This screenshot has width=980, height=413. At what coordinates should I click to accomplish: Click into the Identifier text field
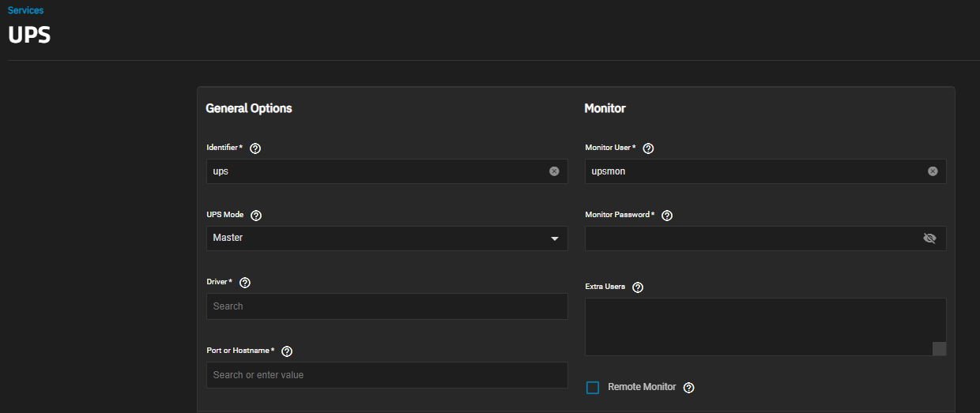click(x=375, y=171)
